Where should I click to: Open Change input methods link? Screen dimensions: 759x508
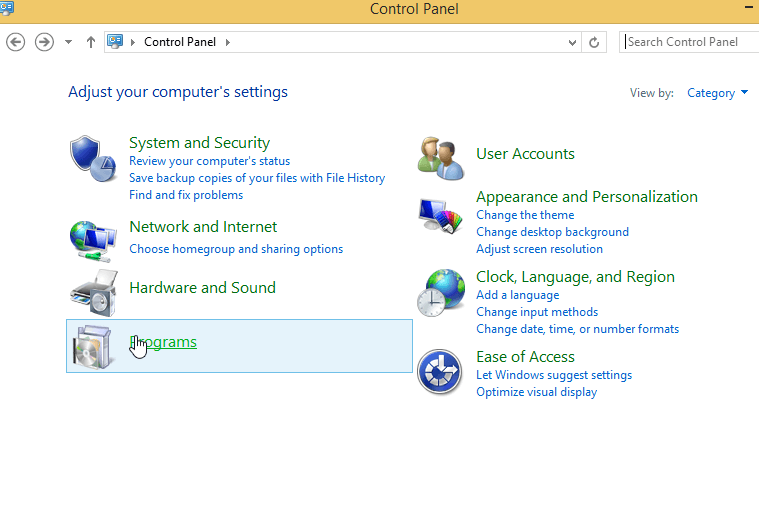point(537,312)
